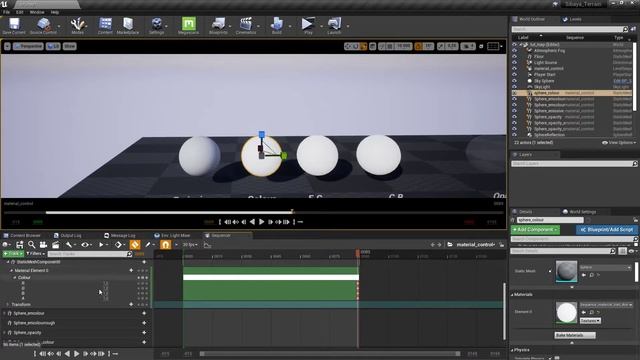Click the bottom Sequencer play button
Viewport: 640px width, 360px height.
coord(76,353)
